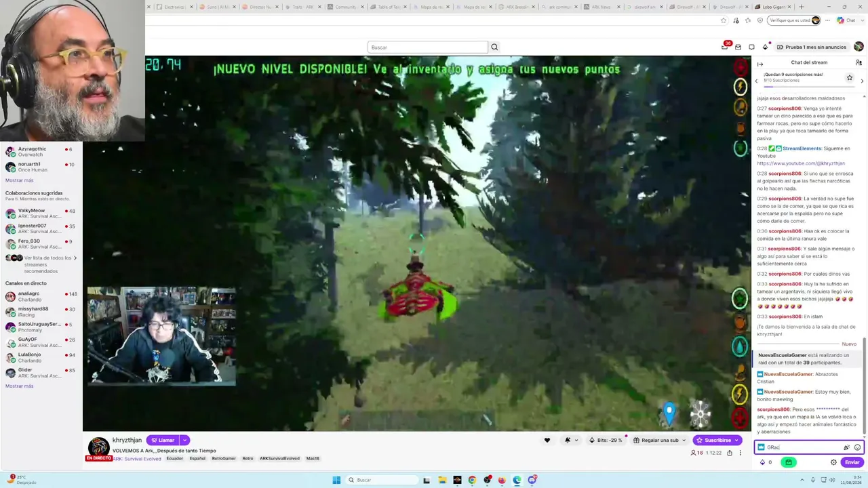The image size is (868, 488).
Task: Toggle notification bell for khryzthjan
Action: pos(570,440)
